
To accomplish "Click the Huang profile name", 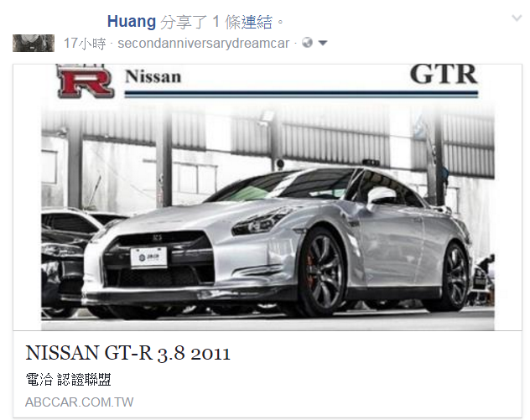I will pos(131,22).
